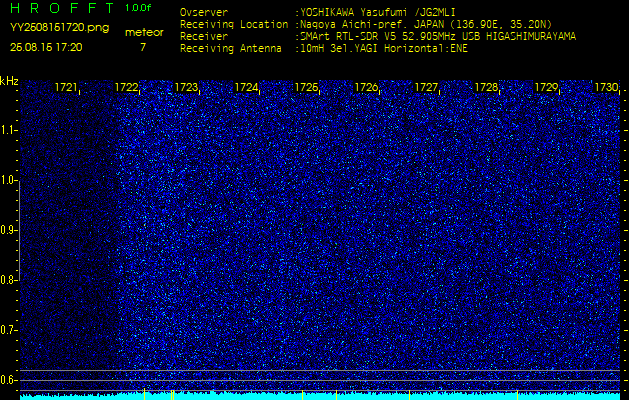
Task: Click the 1729 time label
Action: (x=546, y=87)
